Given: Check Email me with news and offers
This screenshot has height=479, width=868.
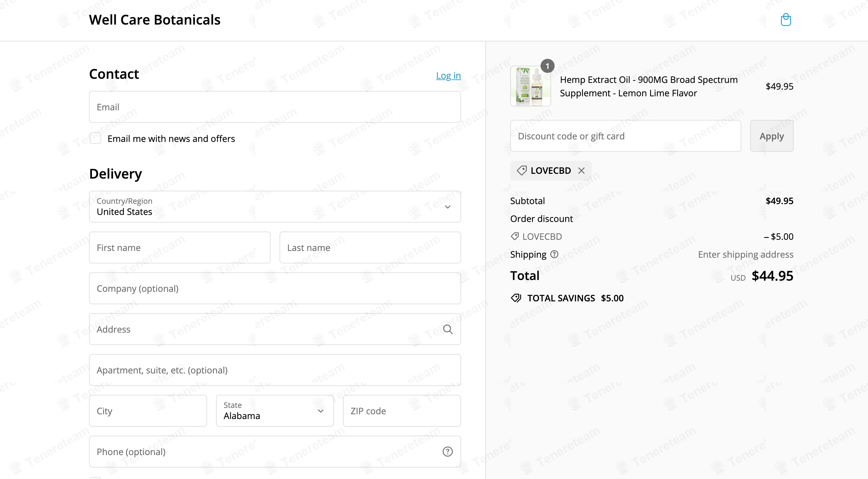Looking at the screenshot, I should pyautogui.click(x=95, y=138).
